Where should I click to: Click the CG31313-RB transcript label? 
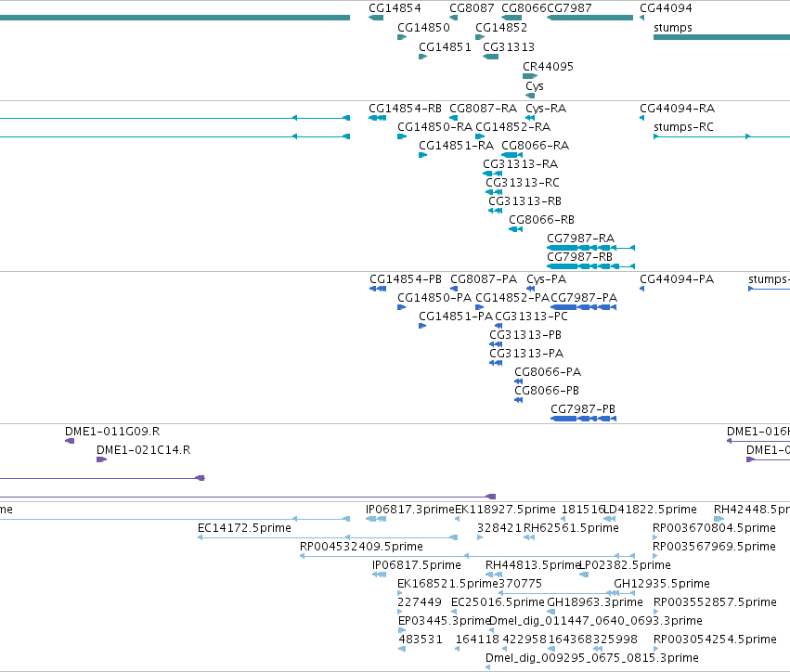pos(525,201)
